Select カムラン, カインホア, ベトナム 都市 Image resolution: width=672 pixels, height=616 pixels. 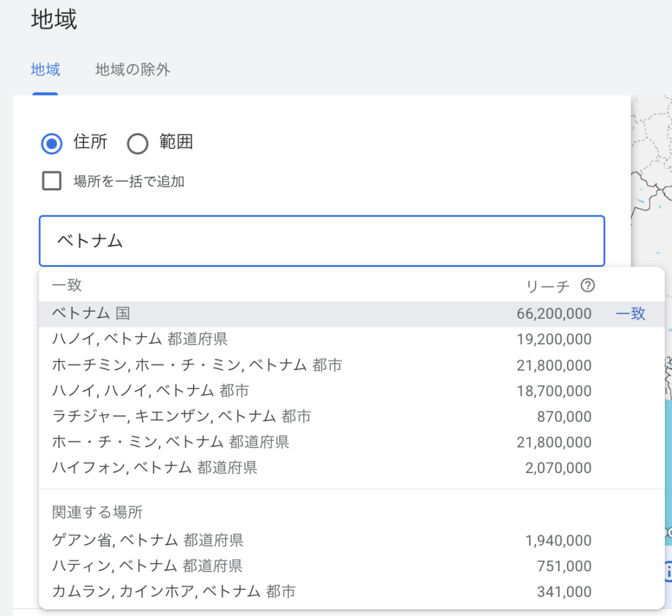pyautogui.click(x=173, y=592)
